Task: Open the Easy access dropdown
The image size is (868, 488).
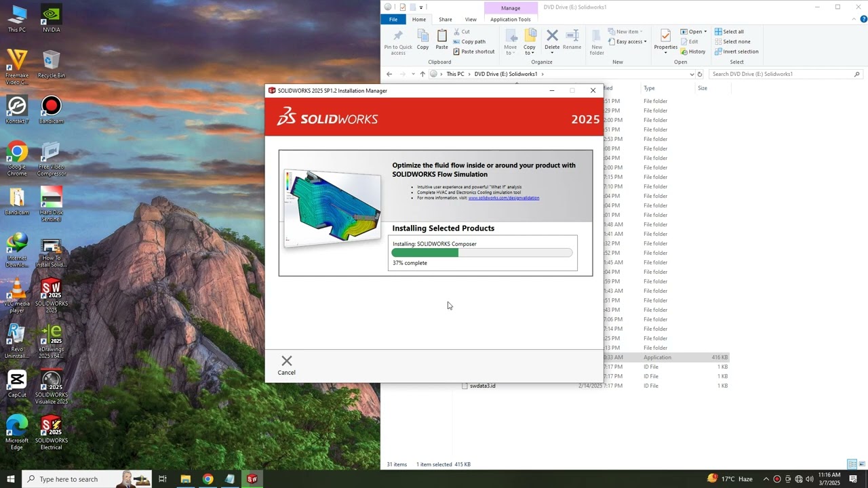Action: [628, 41]
